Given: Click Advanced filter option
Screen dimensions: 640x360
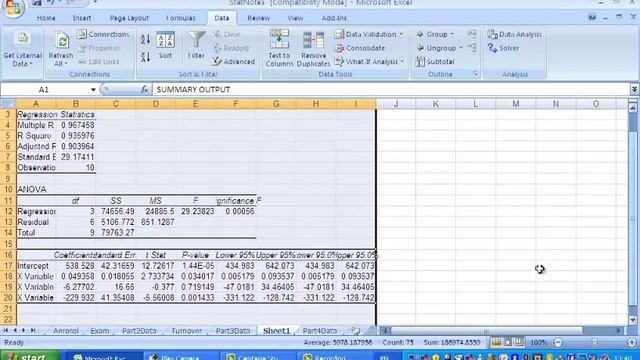Looking at the screenshot, I should coord(234,62).
